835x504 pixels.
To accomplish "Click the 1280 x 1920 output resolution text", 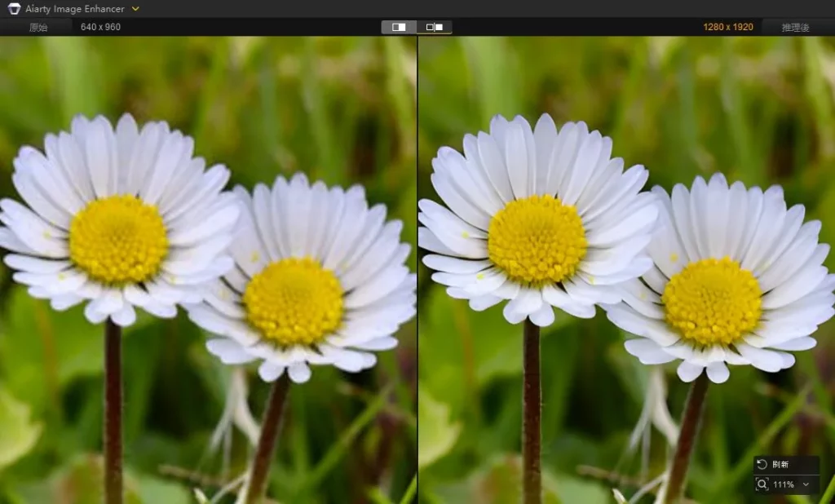I will coord(727,27).
